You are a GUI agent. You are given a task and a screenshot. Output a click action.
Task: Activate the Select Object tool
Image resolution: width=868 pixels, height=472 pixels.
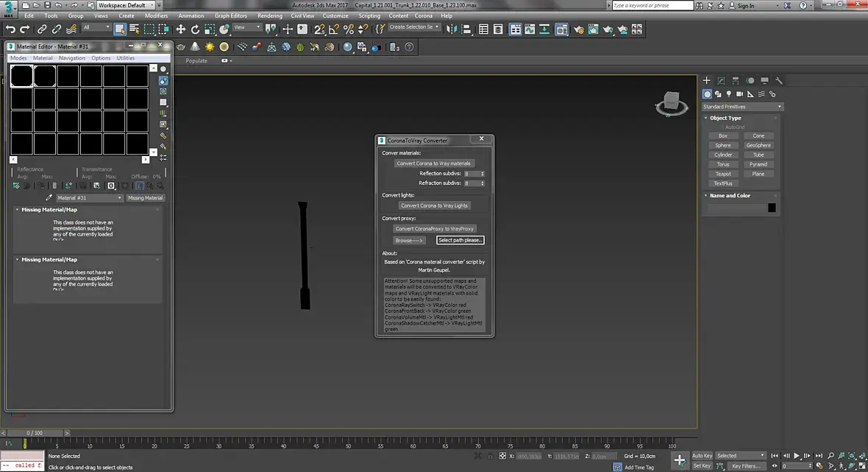(x=120, y=29)
